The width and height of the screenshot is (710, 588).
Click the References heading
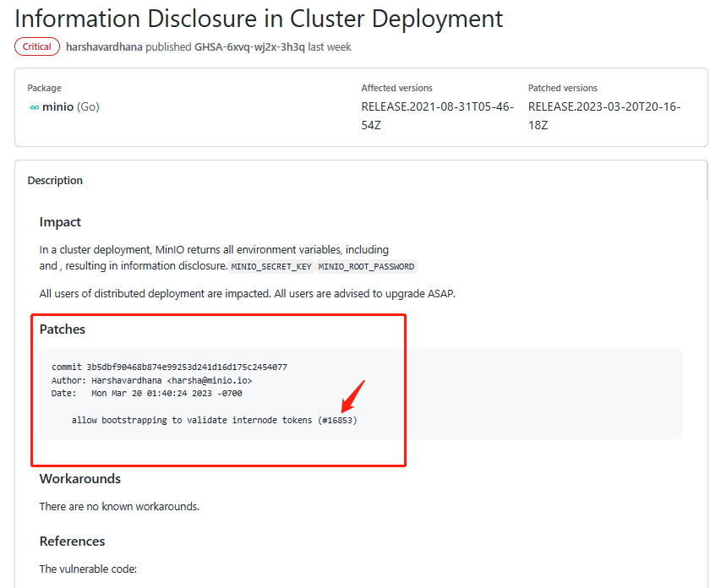click(73, 542)
